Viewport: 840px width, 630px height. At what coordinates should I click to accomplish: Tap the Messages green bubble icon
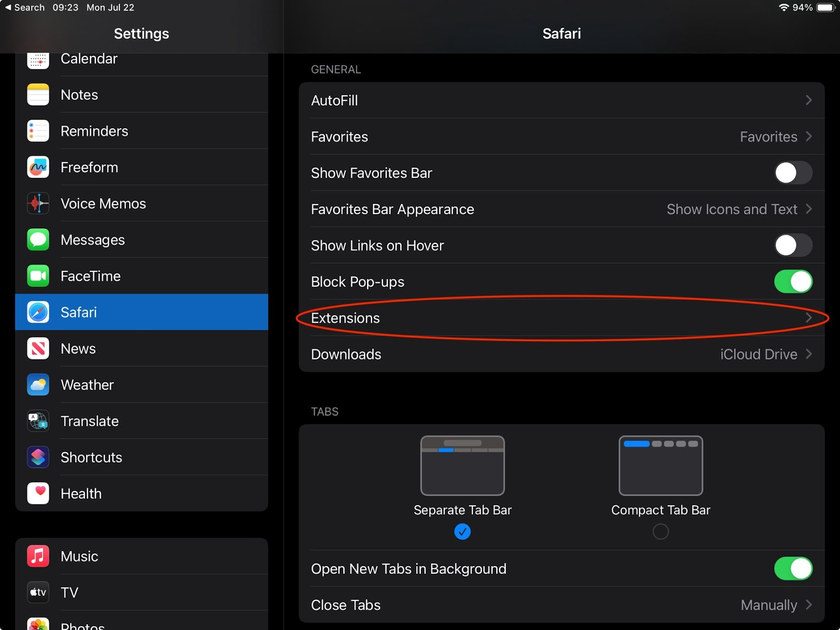[x=38, y=239]
